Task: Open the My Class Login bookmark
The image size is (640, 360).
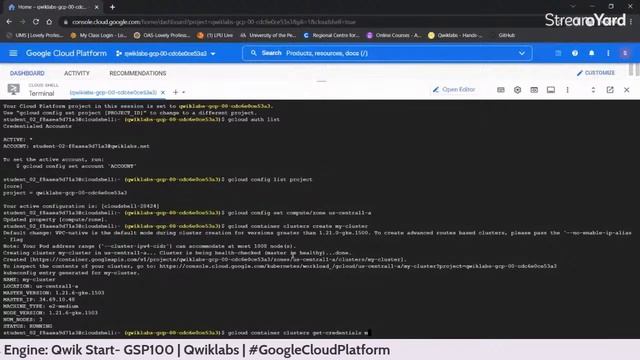Action: 99,35
